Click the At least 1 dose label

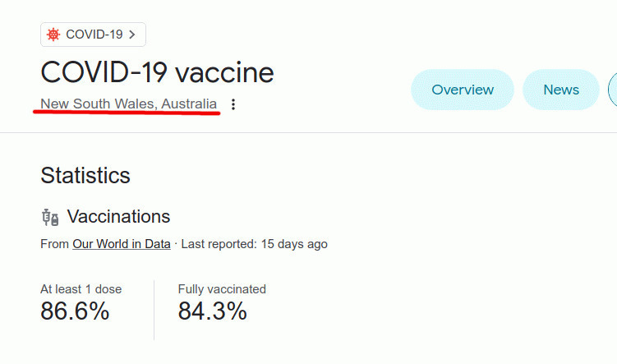point(81,289)
